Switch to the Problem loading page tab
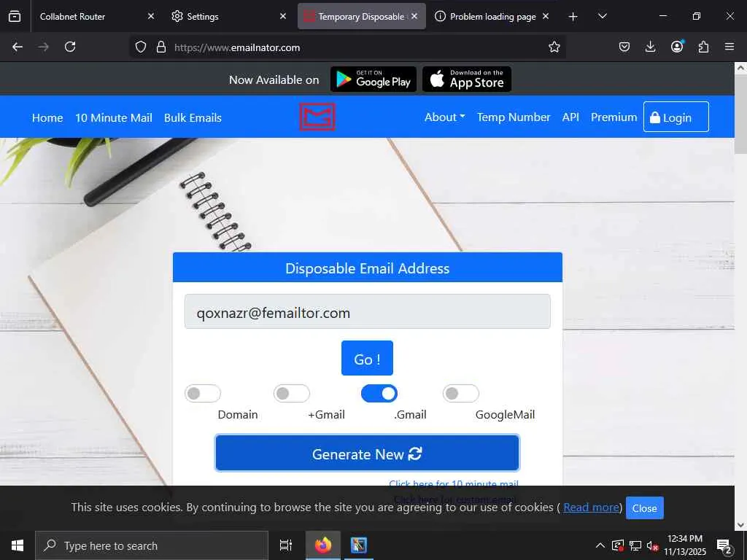This screenshot has width=747, height=560. pyautogui.click(x=491, y=16)
